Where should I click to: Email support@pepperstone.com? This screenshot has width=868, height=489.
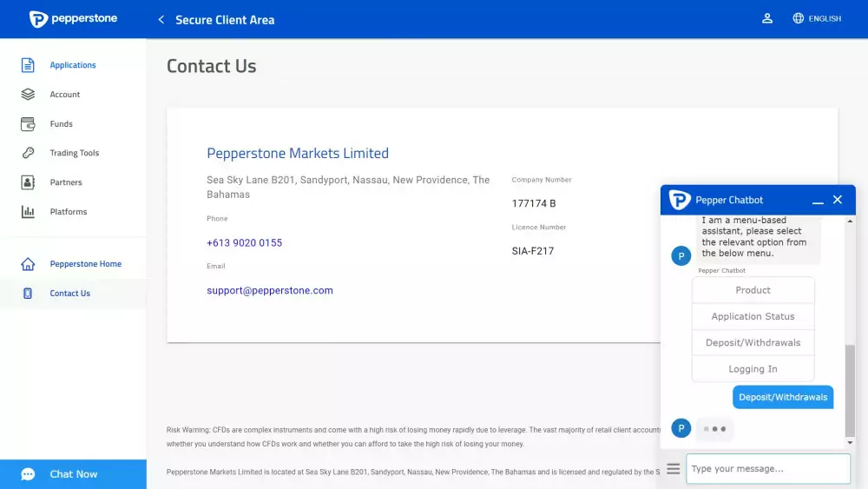pyautogui.click(x=270, y=291)
